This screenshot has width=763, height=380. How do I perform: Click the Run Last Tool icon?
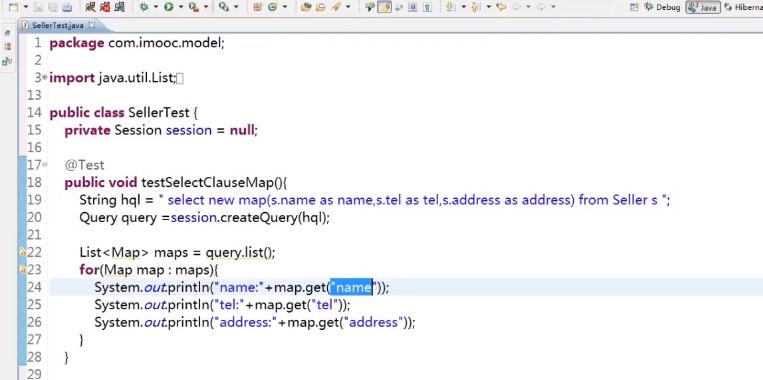(x=194, y=7)
